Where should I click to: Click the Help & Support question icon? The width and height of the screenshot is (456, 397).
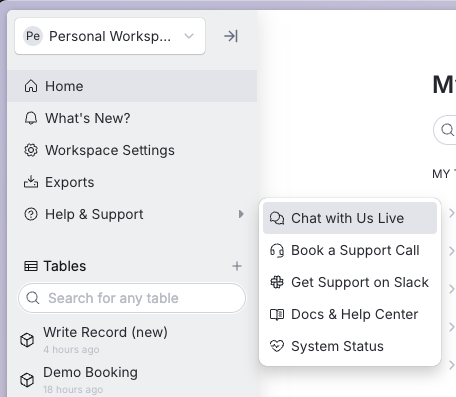(31, 214)
